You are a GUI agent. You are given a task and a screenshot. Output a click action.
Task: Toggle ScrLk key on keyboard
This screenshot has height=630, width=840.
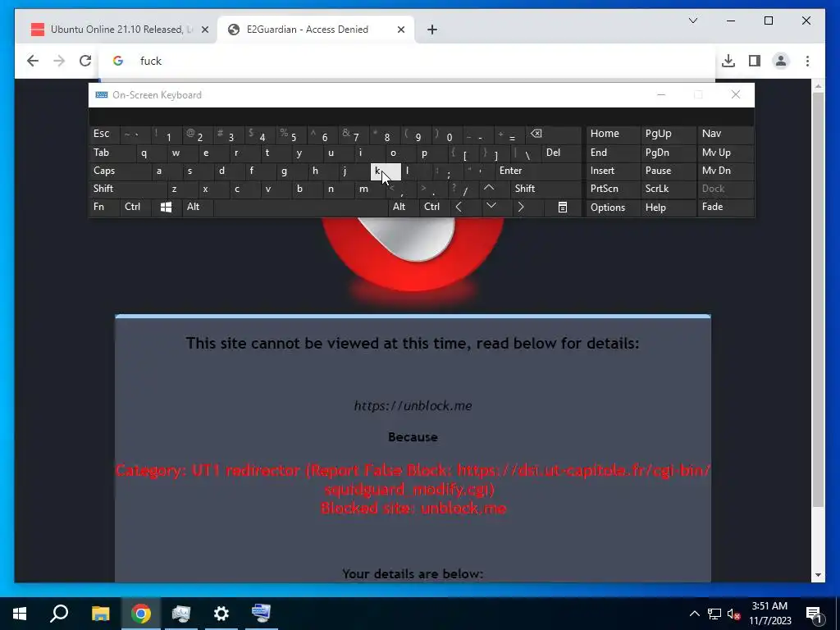tap(668, 189)
